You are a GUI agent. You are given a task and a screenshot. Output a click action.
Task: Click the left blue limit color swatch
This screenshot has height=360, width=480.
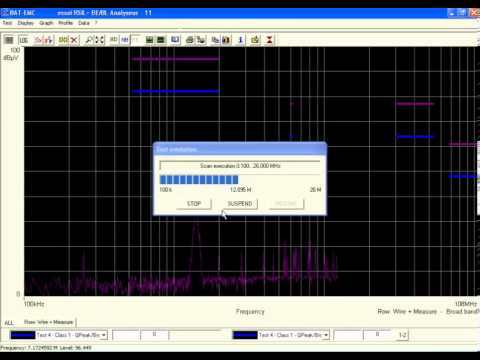click(x=23, y=335)
